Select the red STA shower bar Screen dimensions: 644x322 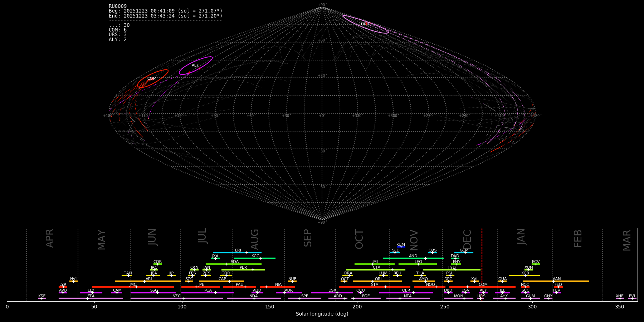375,287
